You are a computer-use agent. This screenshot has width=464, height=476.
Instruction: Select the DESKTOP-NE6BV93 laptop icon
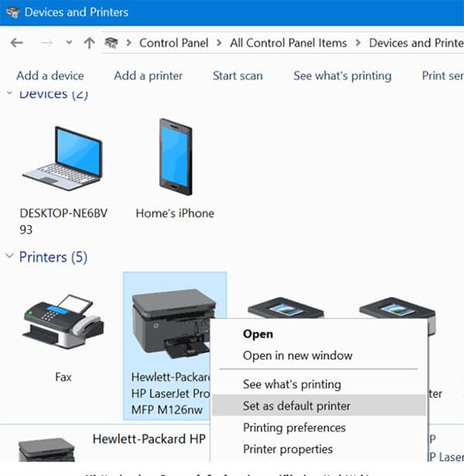coord(63,159)
